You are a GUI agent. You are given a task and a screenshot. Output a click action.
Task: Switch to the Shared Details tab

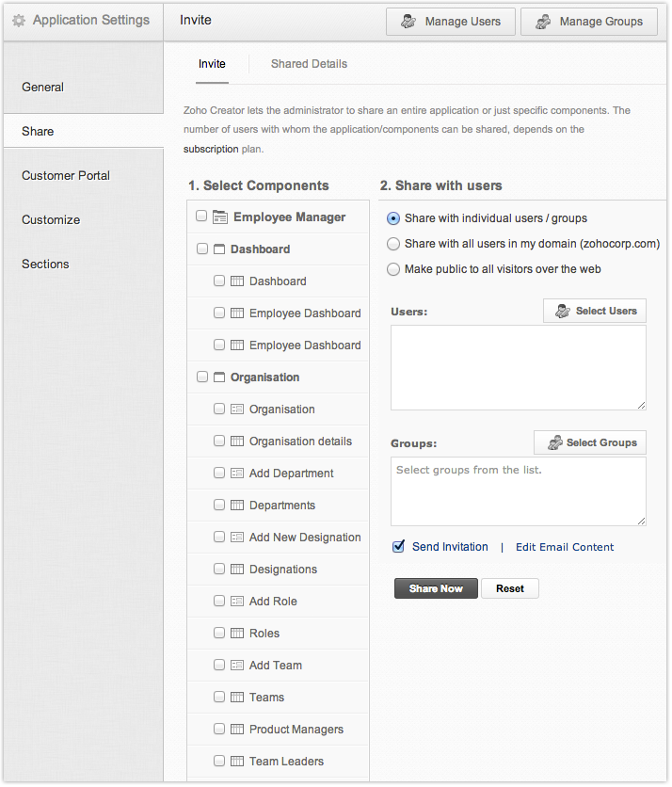point(309,64)
